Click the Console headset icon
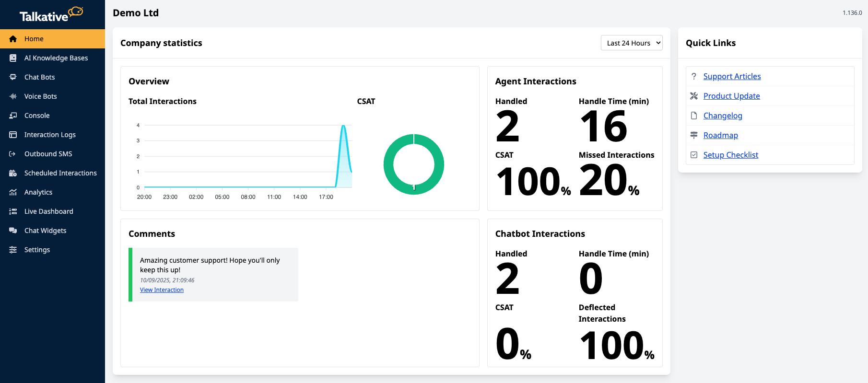The width and height of the screenshot is (868, 383). (x=13, y=116)
